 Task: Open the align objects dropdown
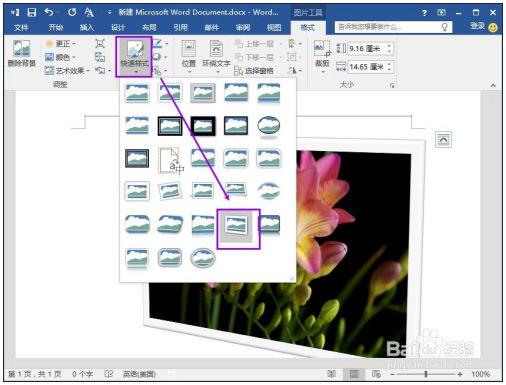tap(295, 44)
